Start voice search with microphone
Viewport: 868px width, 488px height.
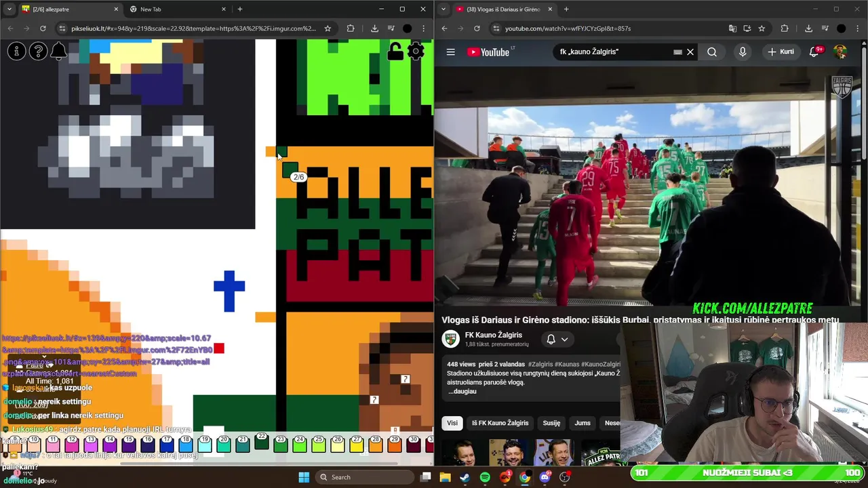(x=743, y=52)
